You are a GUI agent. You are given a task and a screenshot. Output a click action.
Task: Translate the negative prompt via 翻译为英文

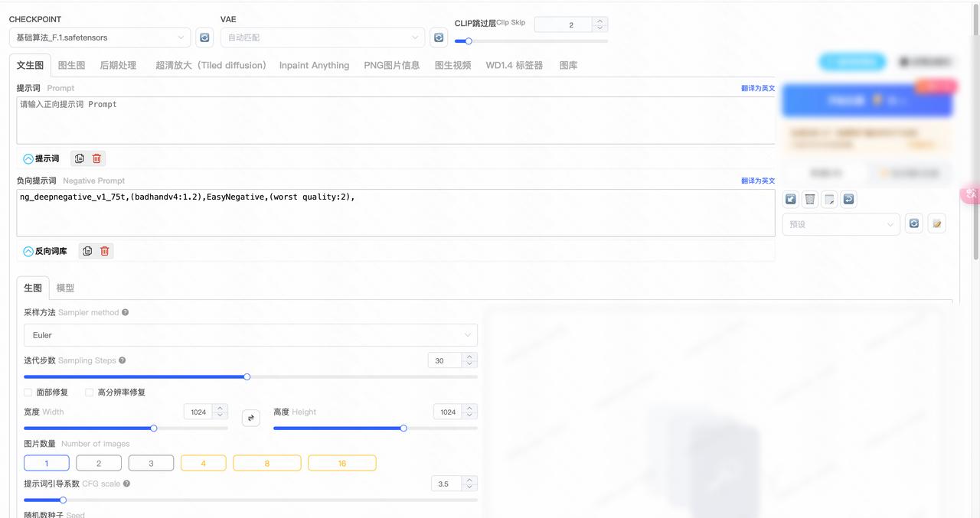click(x=758, y=181)
